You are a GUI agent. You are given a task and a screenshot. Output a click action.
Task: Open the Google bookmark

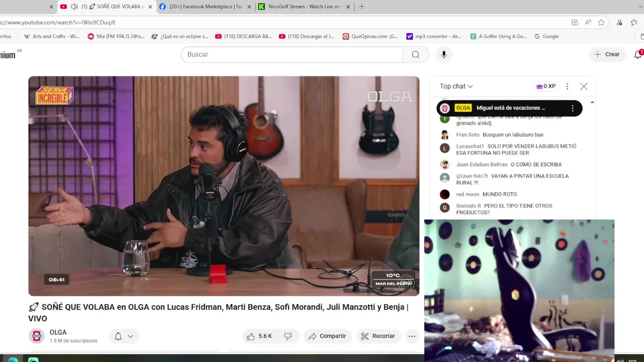[x=547, y=36]
